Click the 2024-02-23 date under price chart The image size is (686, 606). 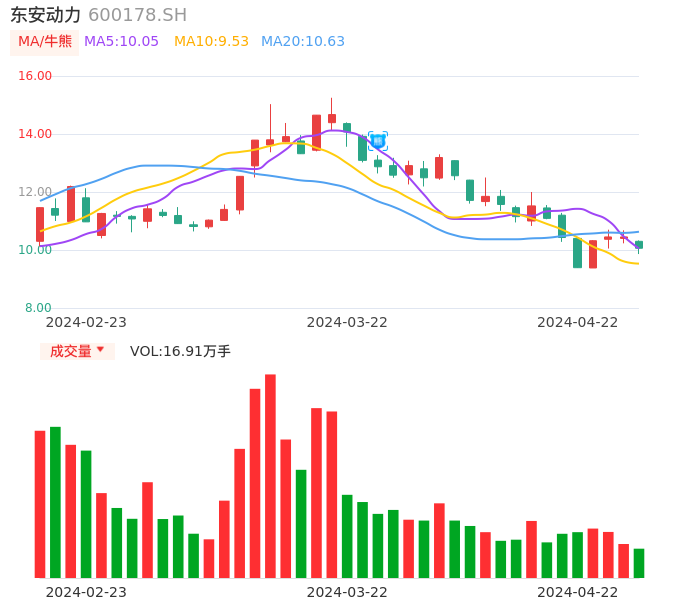(x=86, y=322)
